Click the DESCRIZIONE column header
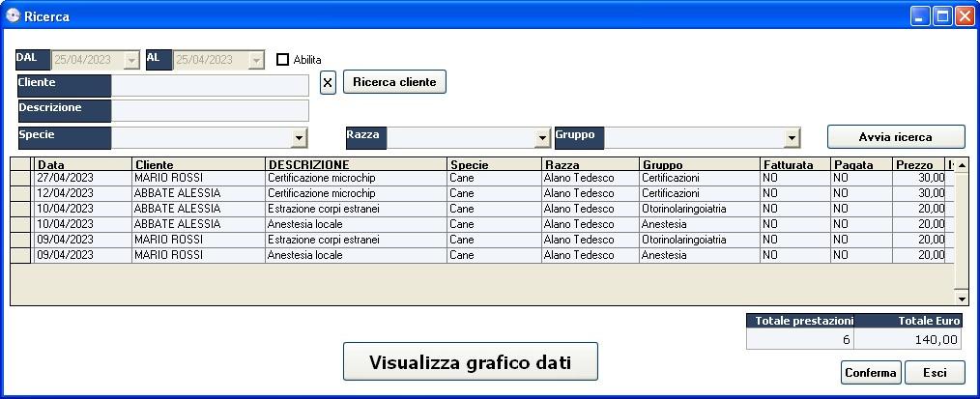The width and height of the screenshot is (980, 399). (x=355, y=165)
